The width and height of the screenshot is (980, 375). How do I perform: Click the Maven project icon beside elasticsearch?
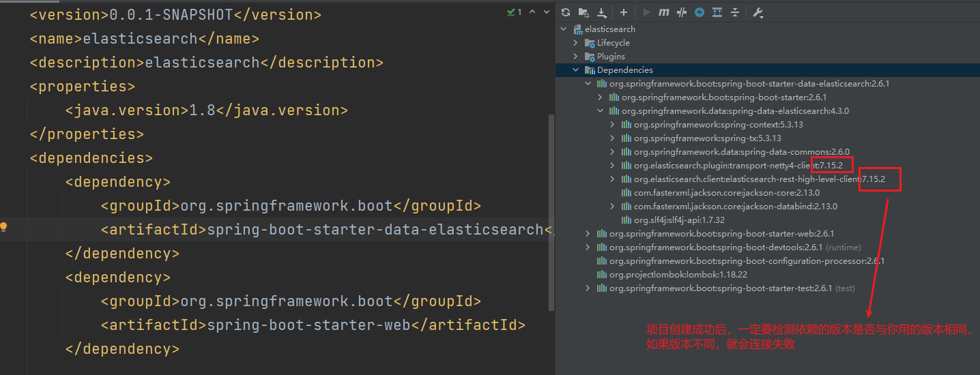[x=578, y=29]
